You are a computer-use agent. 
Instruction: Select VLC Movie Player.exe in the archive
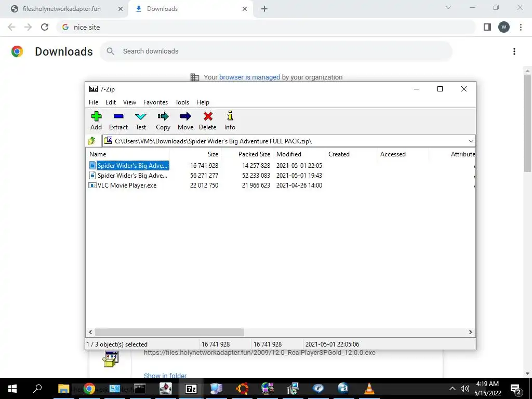click(123, 185)
